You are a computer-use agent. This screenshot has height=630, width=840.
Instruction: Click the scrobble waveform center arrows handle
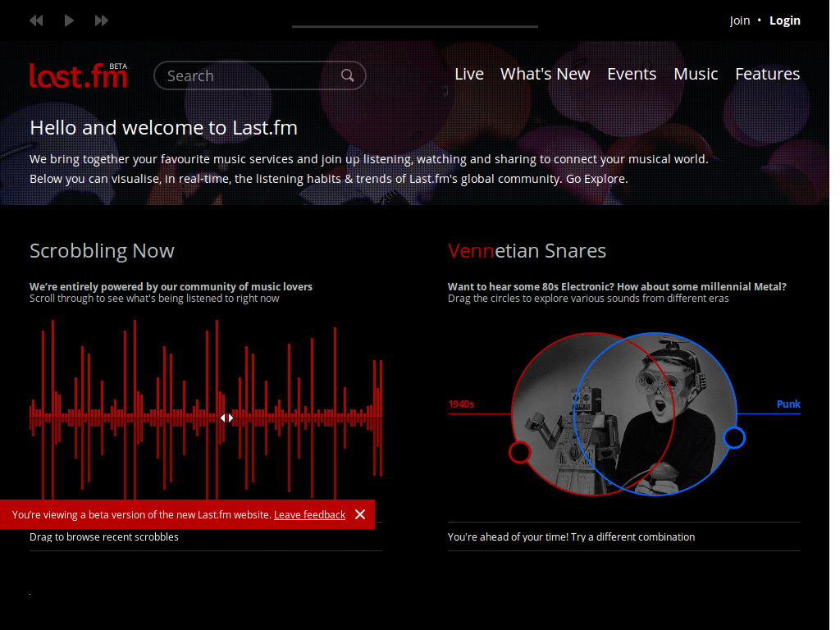click(227, 418)
